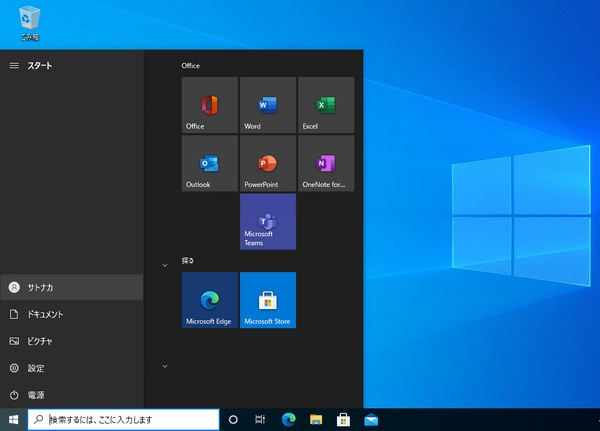Image resolution: width=600 pixels, height=431 pixels.
Task: Click the Cortana circle icon
Action: click(x=233, y=420)
